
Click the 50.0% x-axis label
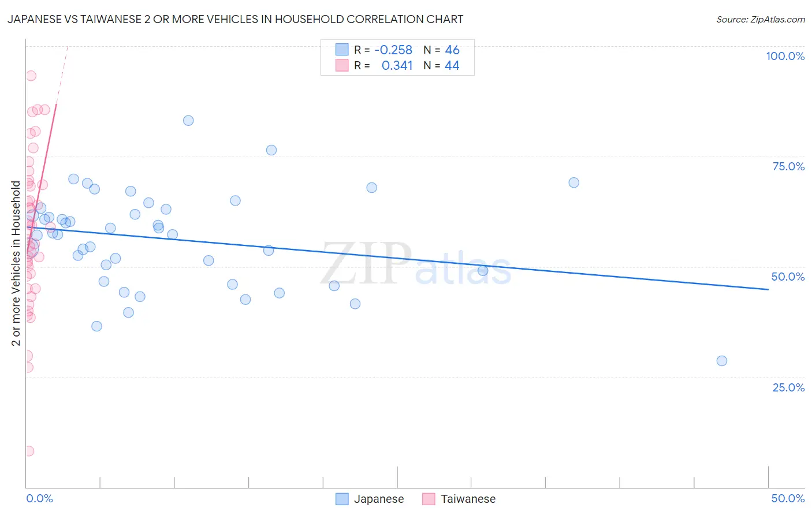point(788,498)
